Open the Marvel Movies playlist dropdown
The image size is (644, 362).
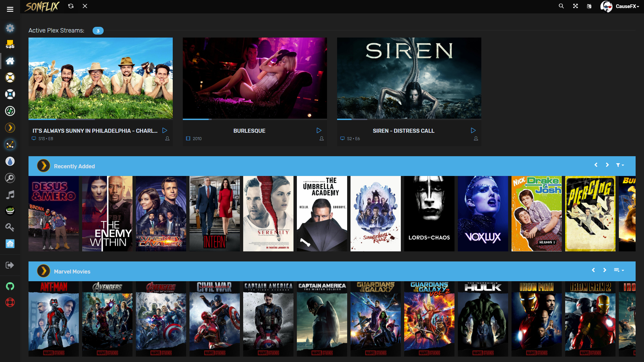pyautogui.click(x=619, y=270)
